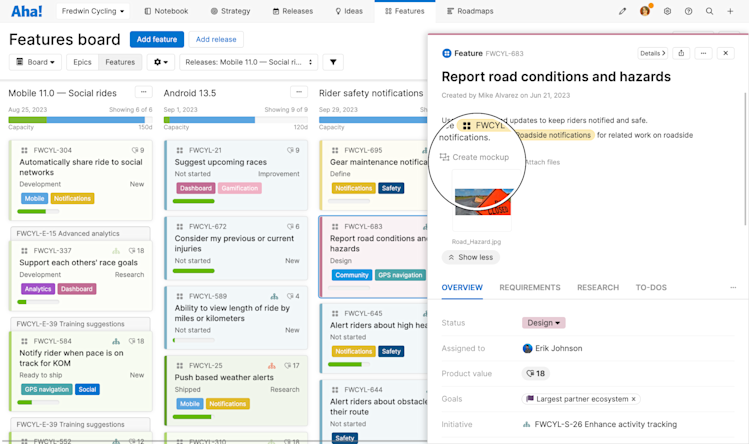The width and height of the screenshot is (749, 444).
Task: Switch to the To-dos tab
Action: point(651,287)
